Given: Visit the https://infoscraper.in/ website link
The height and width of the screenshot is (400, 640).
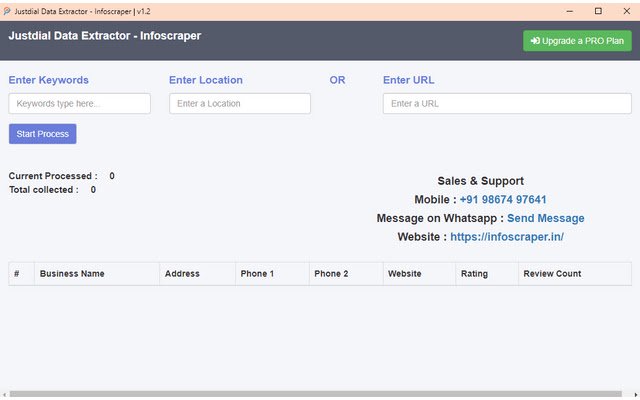Looking at the screenshot, I should [507, 237].
